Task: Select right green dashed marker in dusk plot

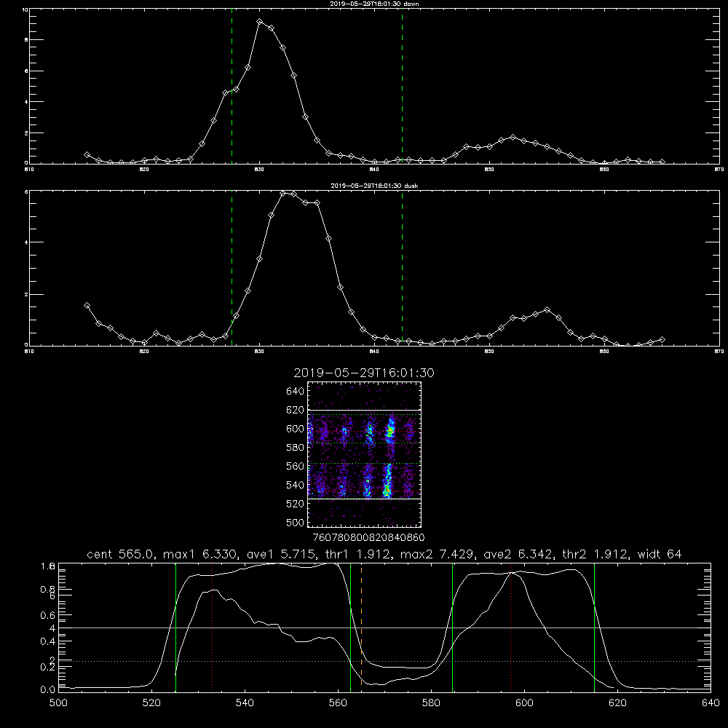Action: click(402, 269)
